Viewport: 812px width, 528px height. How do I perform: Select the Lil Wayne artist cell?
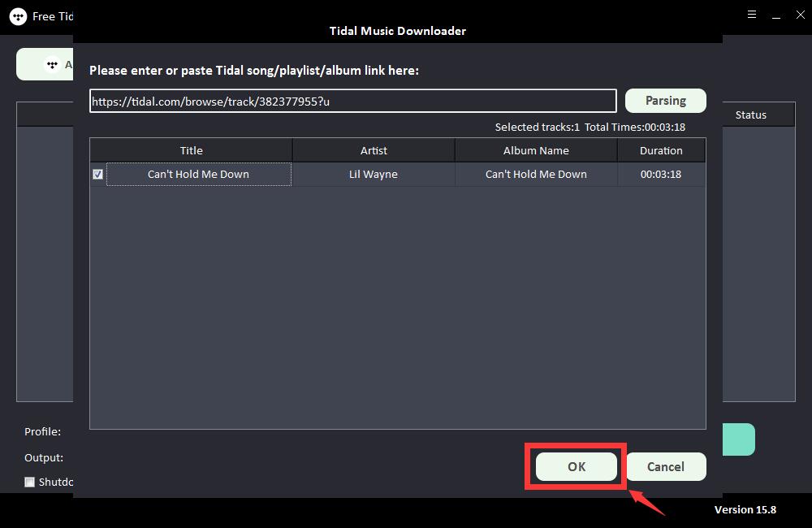(374, 174)
